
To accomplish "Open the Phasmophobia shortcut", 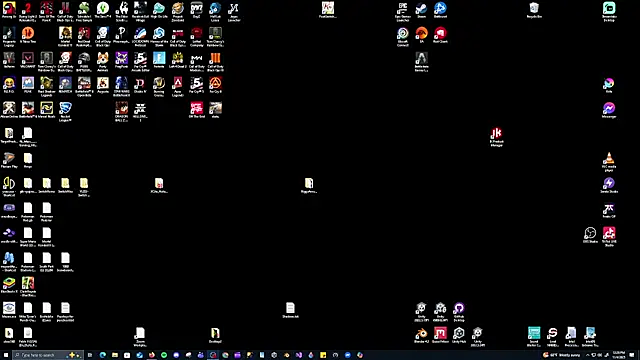I will tap(122, 35).
